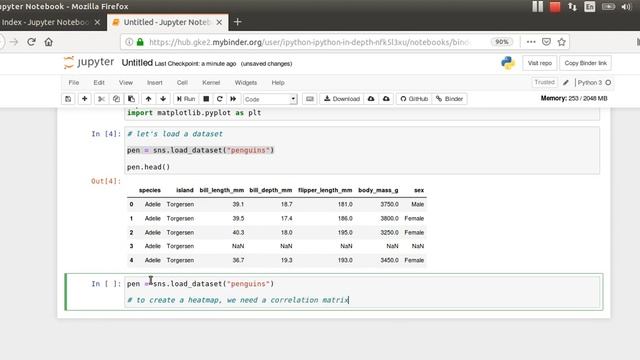
Task: Click cloud upload icon in toolbar
Action: [x=386, y=99]
